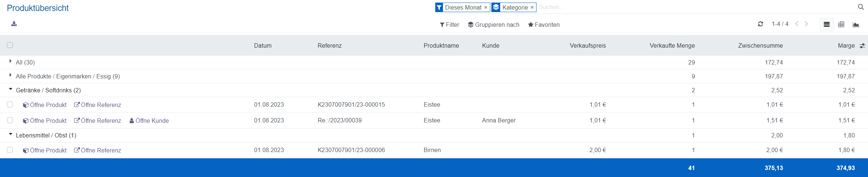The width and height of the screenshot is (868, 177).
Task: Click the search magnifier icon
Action: click(861, 7)
